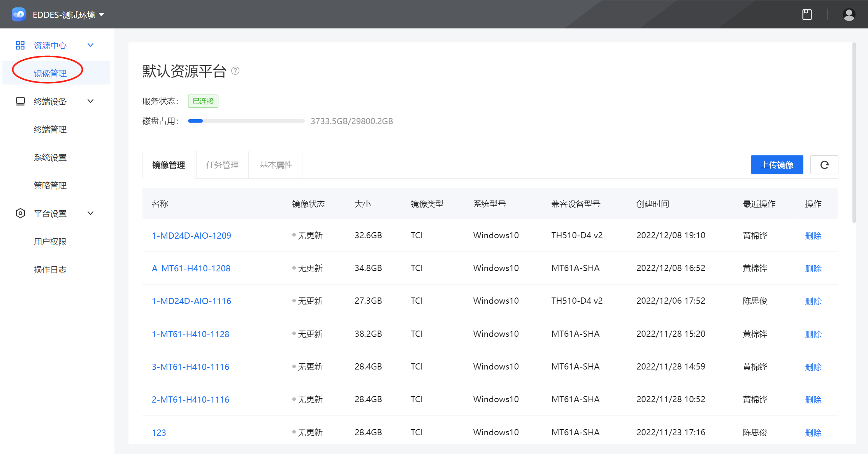Open the image named 123
This screenshot has height=454, width=868.
(x=159, y=433)
